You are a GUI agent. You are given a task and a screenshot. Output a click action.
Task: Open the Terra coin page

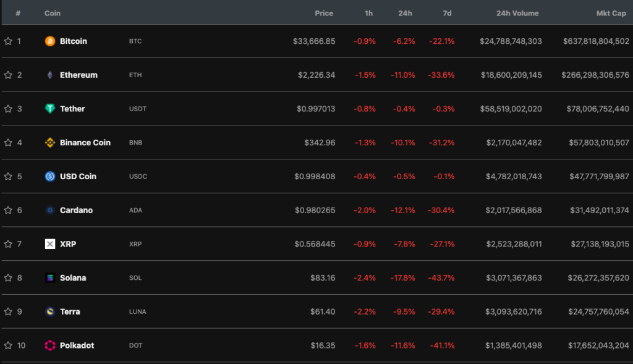[x=72, y=311]
